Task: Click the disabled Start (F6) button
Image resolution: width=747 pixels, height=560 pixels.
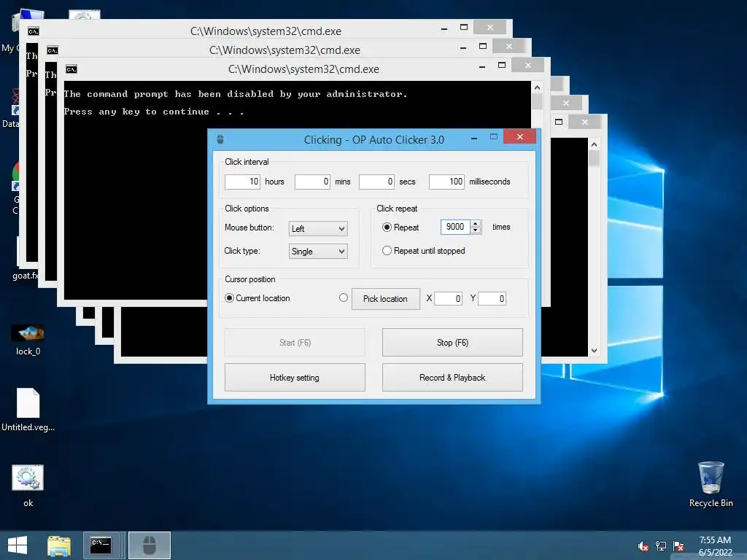Action: click(295, 343)
